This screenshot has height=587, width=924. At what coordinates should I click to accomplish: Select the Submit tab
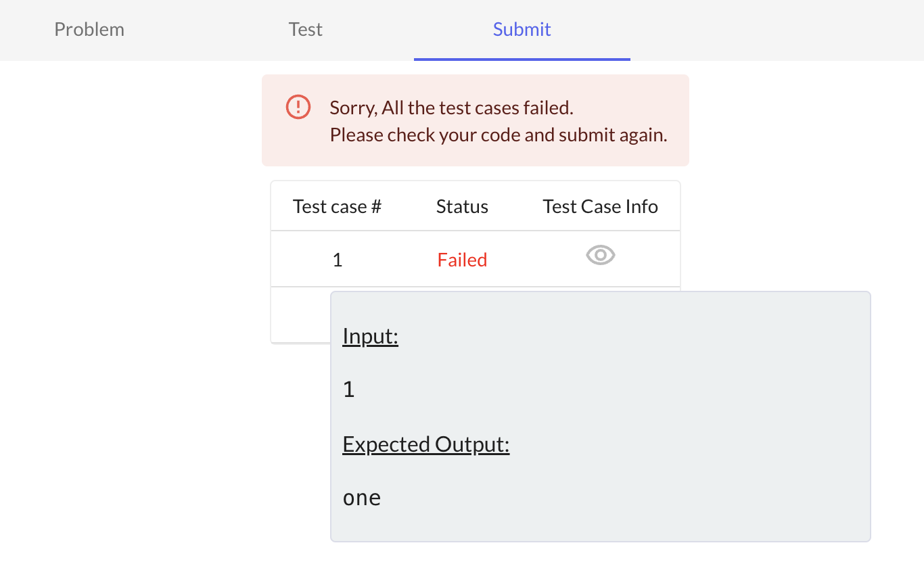(522, 30)
